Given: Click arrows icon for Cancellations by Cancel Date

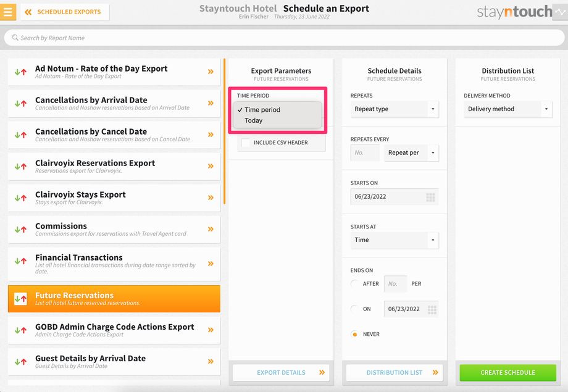Looking at the screenshot, I should pyautogui.click(x=20, y=135).
